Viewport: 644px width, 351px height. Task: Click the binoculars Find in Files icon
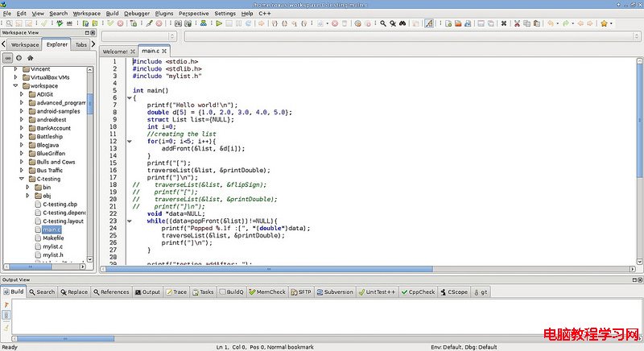click(402, 23)
